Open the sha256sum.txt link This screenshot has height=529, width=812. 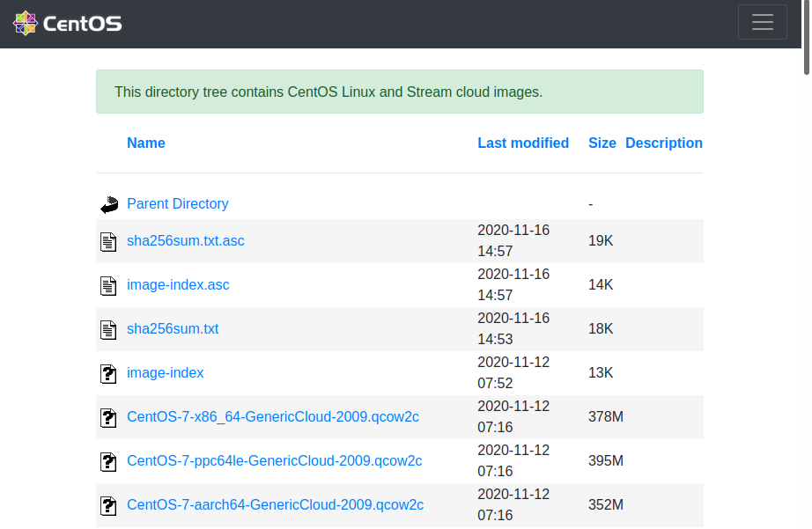tap(173, 328)
